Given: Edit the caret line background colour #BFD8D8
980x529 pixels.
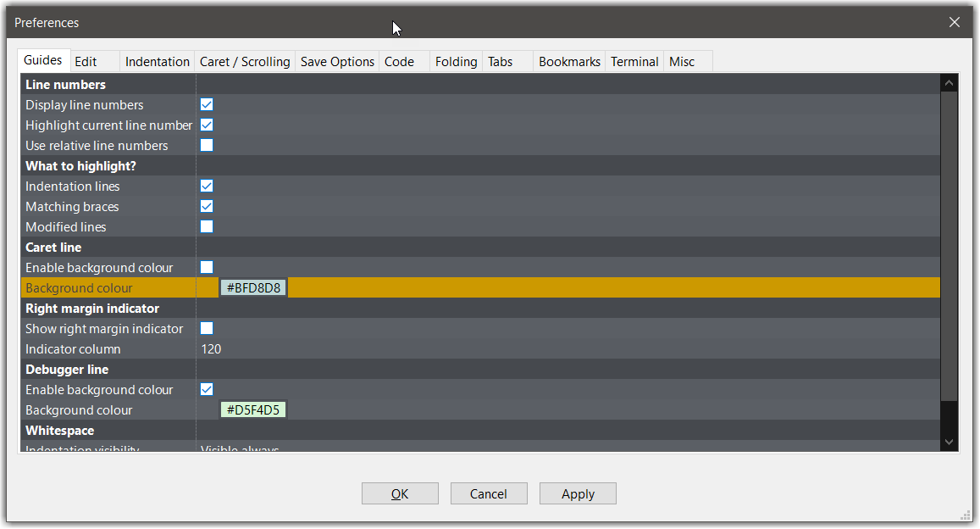Looking at the screenshot, I should pyautogui.click(x=252, y=287).
